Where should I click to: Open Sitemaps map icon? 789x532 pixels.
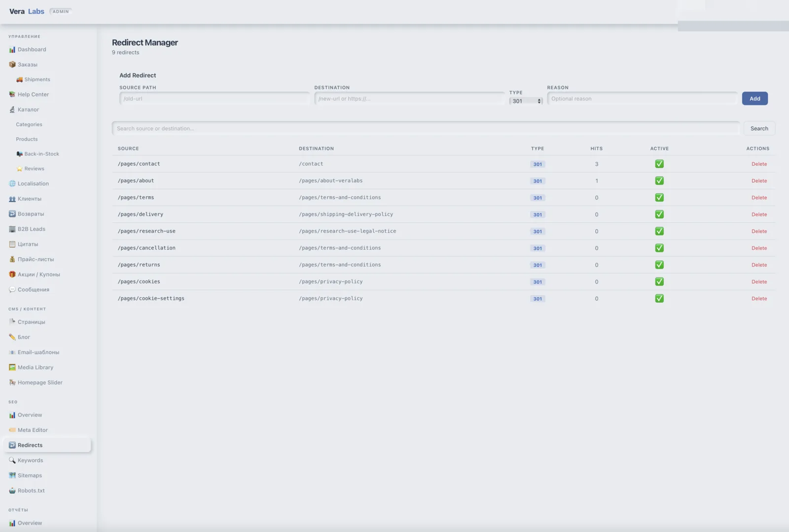coord(12,475)
